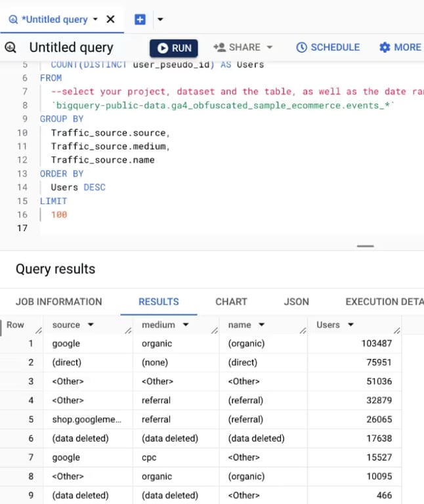424x504 pixels.
Task: Click the bigquery-public-data table name on line 8
Action: point(223,106)
